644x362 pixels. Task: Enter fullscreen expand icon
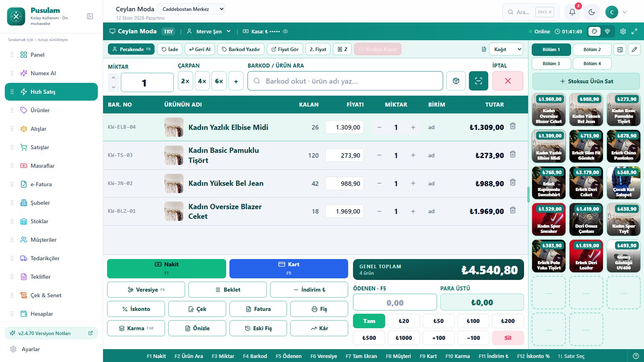pos(634,31)
